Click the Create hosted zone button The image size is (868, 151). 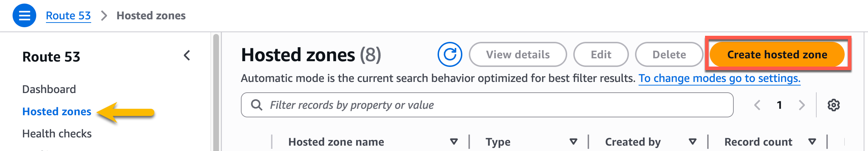(x=777, y=54)
